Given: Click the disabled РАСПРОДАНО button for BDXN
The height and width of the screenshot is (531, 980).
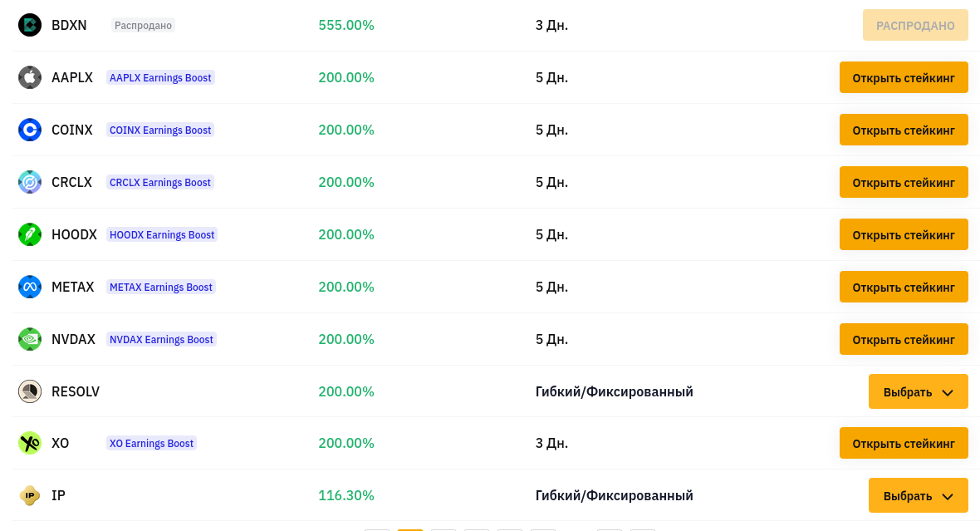Looking at the screenshot, I should click(915, 25).
